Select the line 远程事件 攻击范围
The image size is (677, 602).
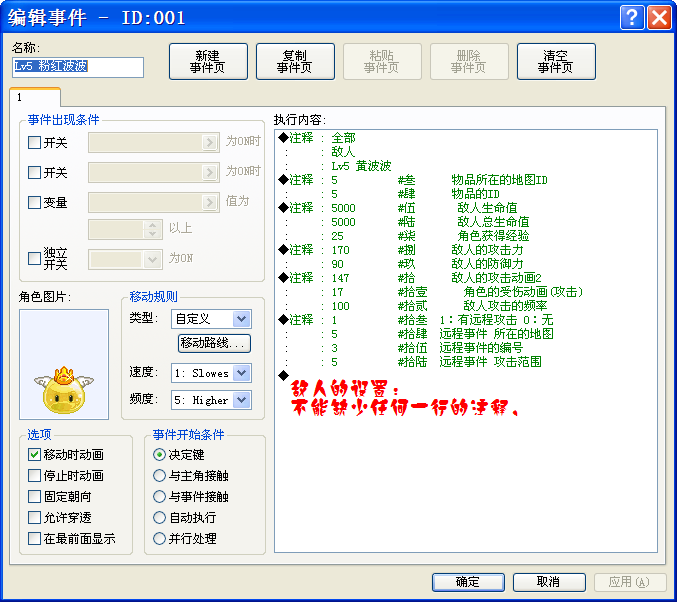(x=466, y=362)
